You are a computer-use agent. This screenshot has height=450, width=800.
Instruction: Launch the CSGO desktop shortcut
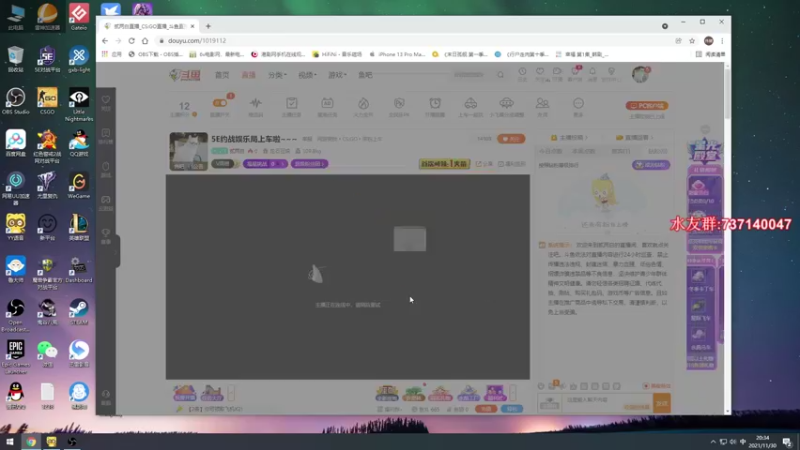[47, 101]
